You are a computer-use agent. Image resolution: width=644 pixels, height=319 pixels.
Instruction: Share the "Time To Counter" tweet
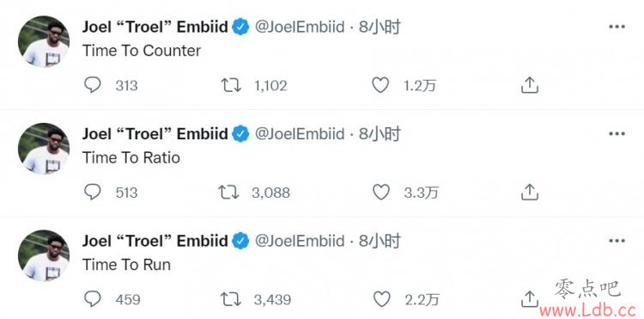pos(530,85)
